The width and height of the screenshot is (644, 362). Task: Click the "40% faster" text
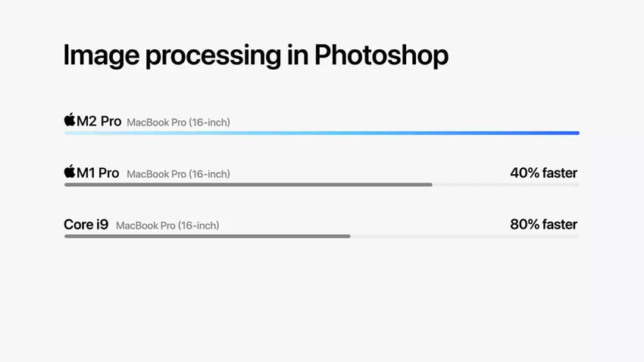point(543,173)
